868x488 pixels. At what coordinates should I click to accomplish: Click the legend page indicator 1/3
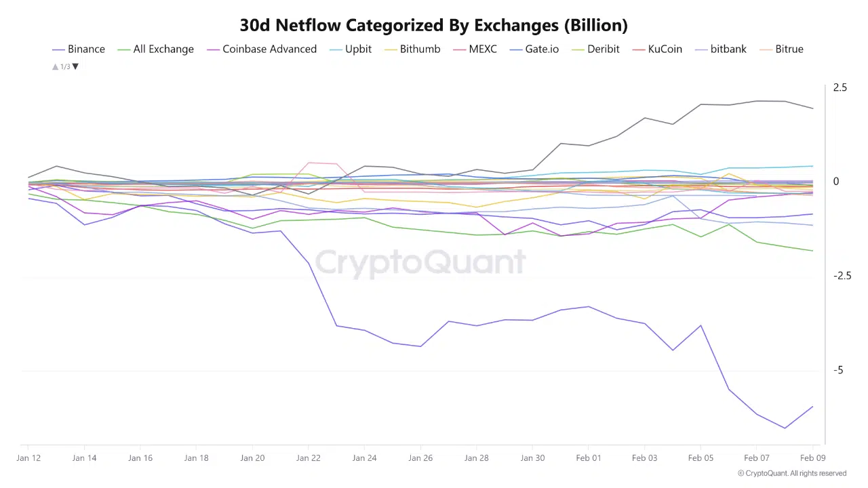65,66
